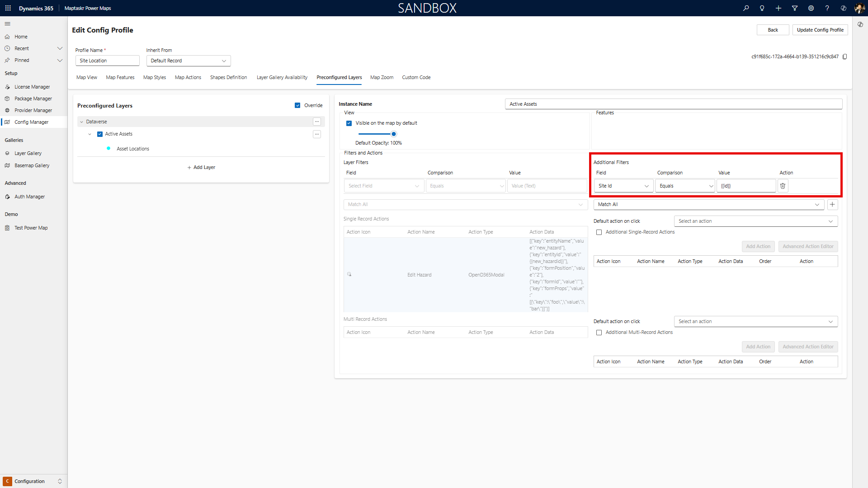868x488 pixels.
Task: Switch to the Map Styles tab
Action: 154,77
